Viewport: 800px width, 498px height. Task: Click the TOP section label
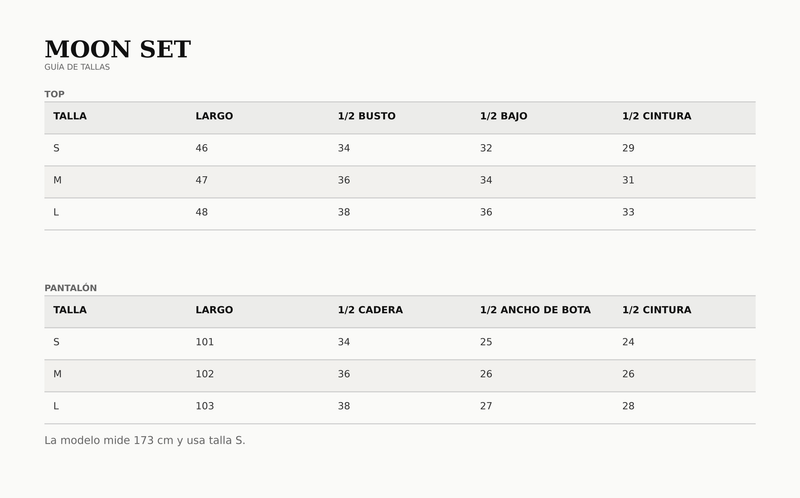pos(55,94)
